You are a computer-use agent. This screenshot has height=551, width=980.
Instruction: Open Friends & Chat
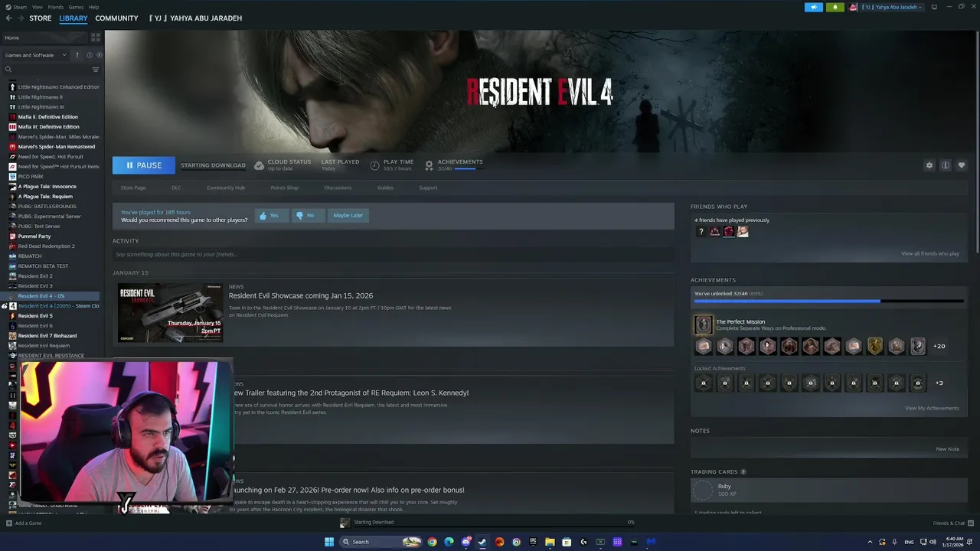pyautogui.click(x=952, y=523)
